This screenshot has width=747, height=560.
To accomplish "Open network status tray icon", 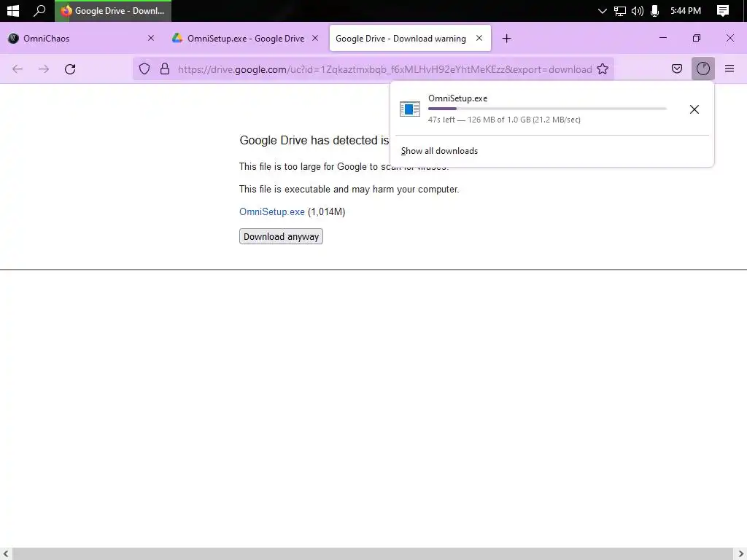I will coord(619,11).
